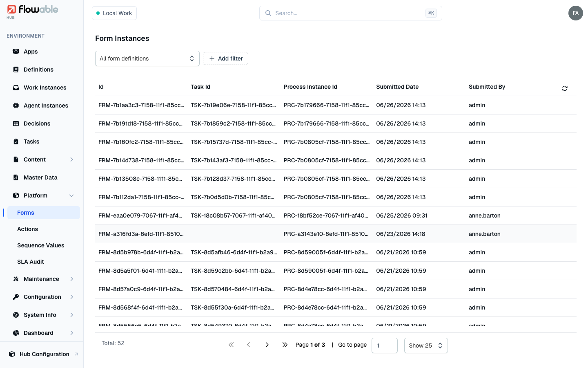588x368 pixels.
Task: Click the Flowable Hub logo
Action: [x=32, y=11]
